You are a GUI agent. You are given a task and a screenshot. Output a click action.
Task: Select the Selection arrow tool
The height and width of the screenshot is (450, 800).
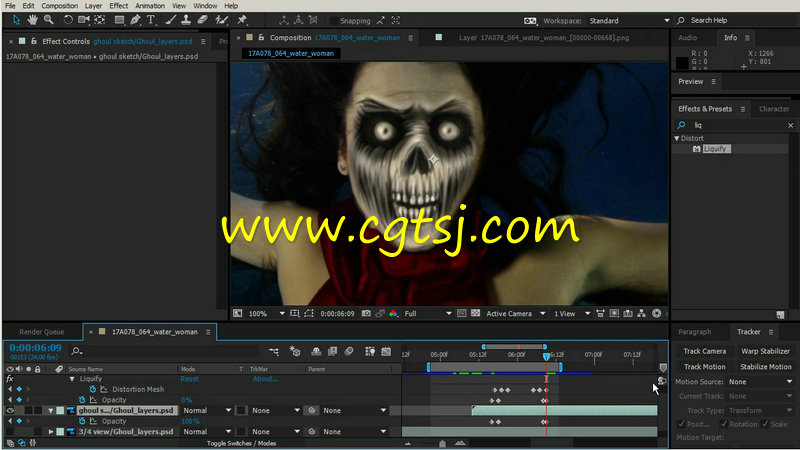(x=16, y=20)
